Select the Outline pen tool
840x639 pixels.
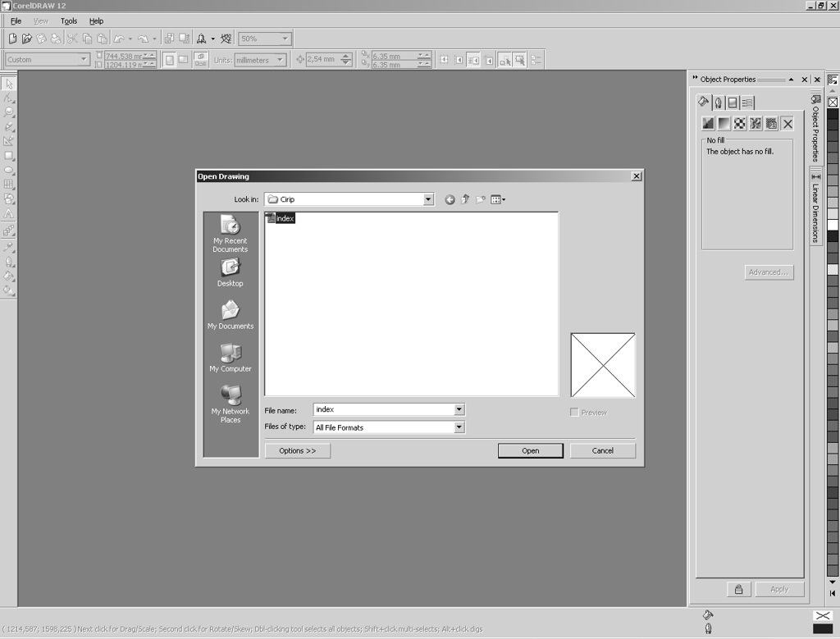click(8, 262)
